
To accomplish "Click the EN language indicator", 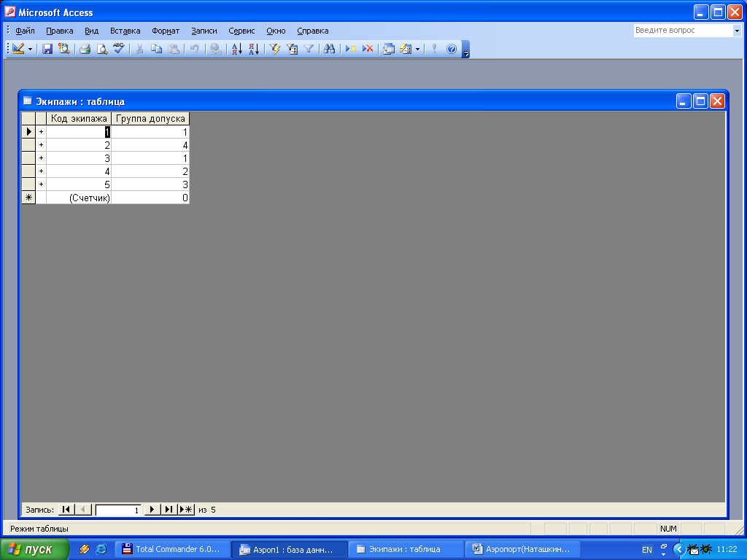I will coord(646,550).
